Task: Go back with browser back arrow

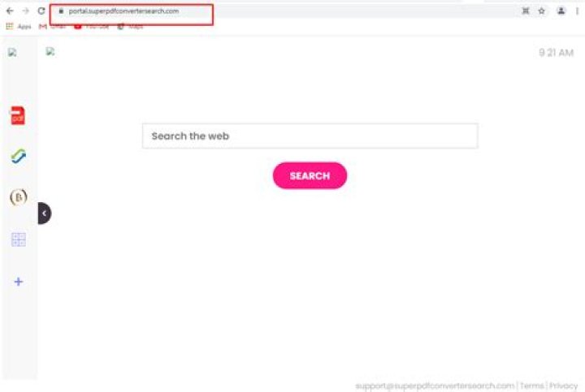Action: [x=10, y=11]
